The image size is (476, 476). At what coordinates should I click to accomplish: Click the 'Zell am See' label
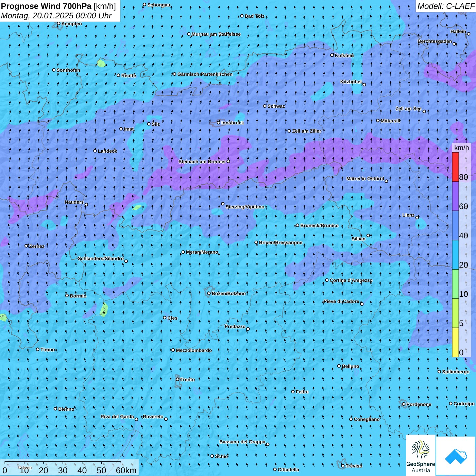pos(408,109)
